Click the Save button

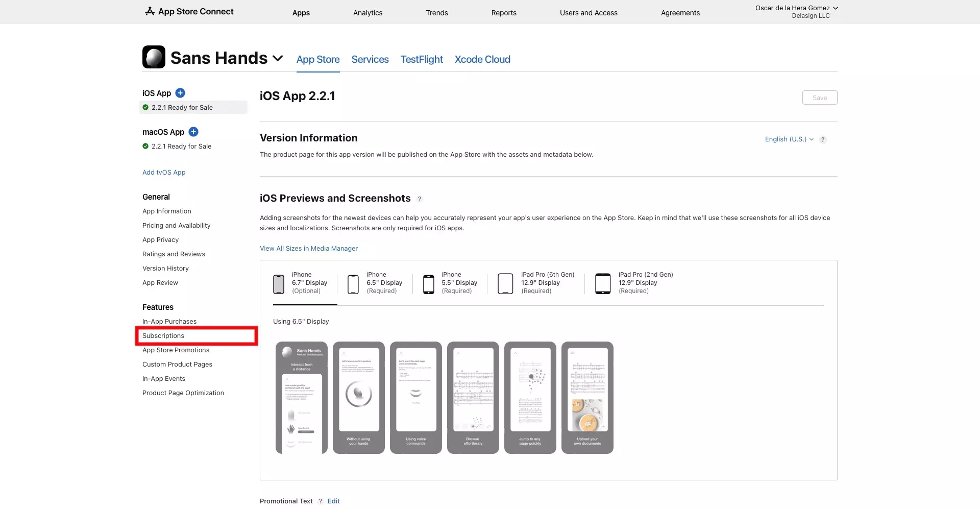pos(820,98)
